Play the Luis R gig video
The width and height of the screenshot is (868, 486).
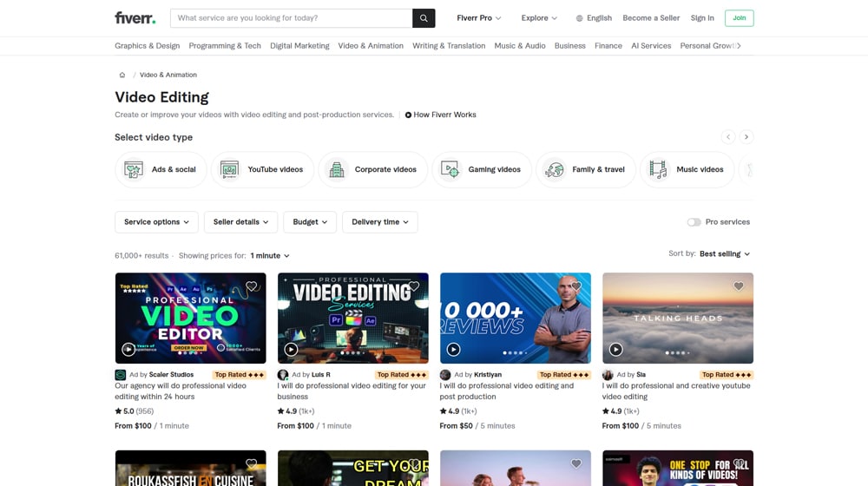291,349
